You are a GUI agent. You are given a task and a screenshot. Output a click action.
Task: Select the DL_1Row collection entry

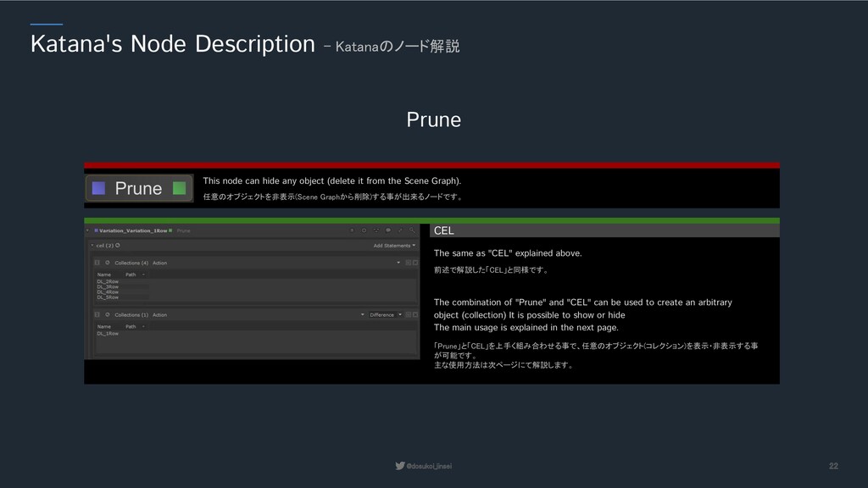click(108, 334)
